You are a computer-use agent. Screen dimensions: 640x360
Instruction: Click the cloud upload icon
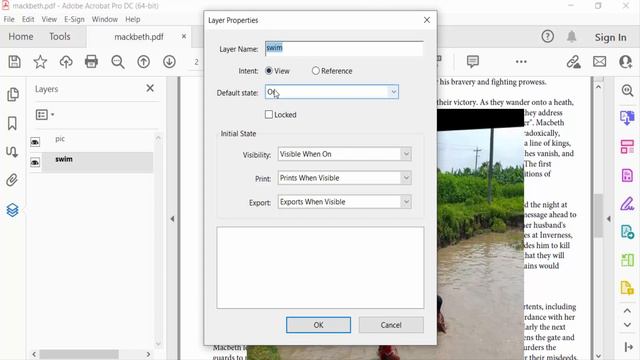pos(66,62)
